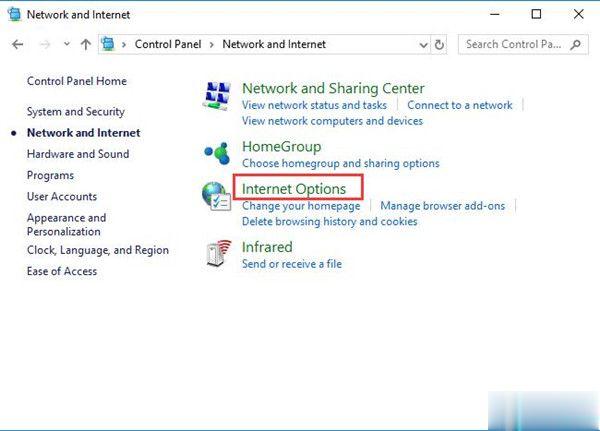Click the Network and Sharing Center icon
The width and height of the screenshot is (600, 431).
[217, 96]
